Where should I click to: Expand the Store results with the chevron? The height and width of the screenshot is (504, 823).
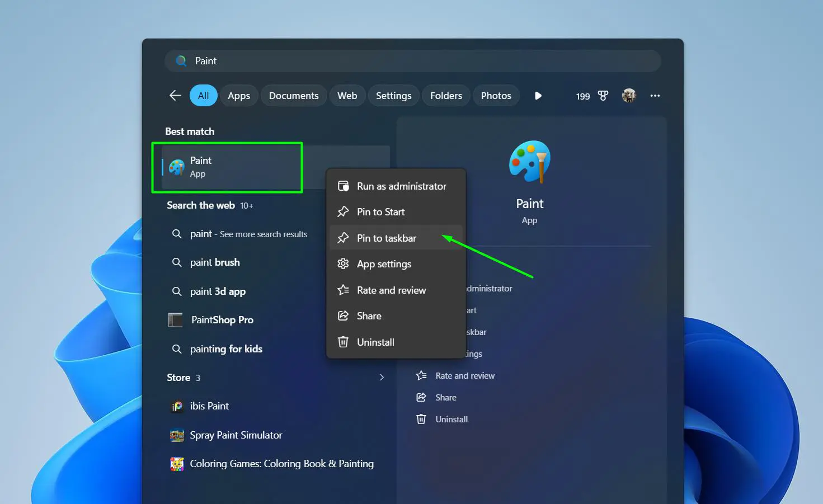pos(382,378)
